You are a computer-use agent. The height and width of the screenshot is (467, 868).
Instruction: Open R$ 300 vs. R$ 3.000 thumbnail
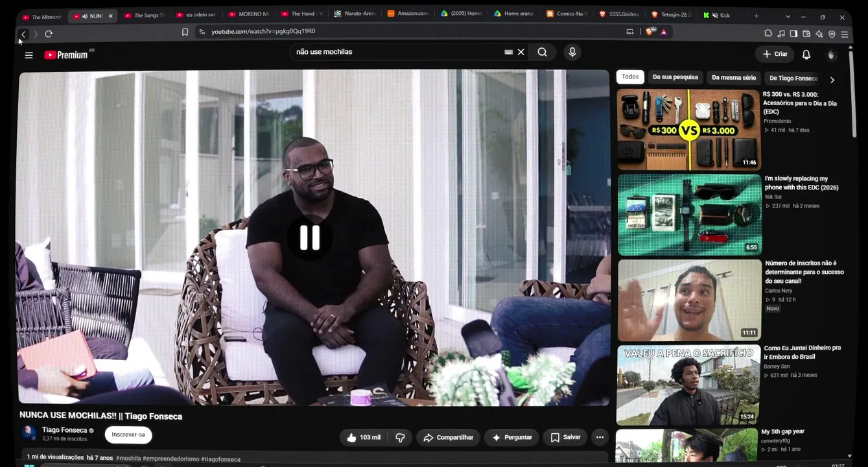(x=688, y=130)
